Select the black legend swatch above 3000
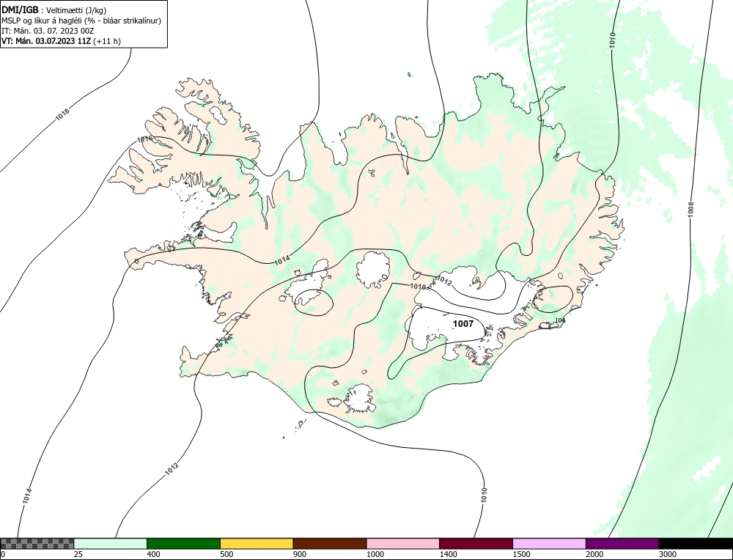 tap(696, 543)
